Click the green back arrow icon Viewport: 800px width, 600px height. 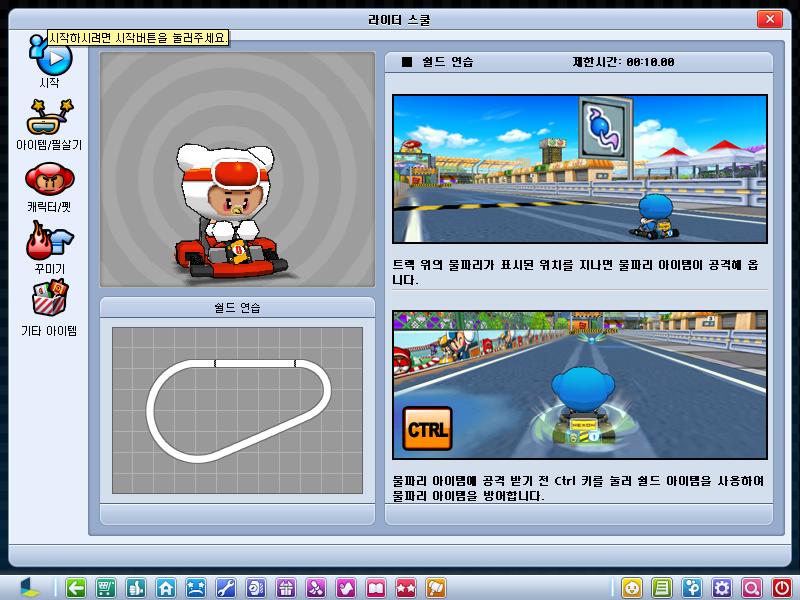coord(76,588)
